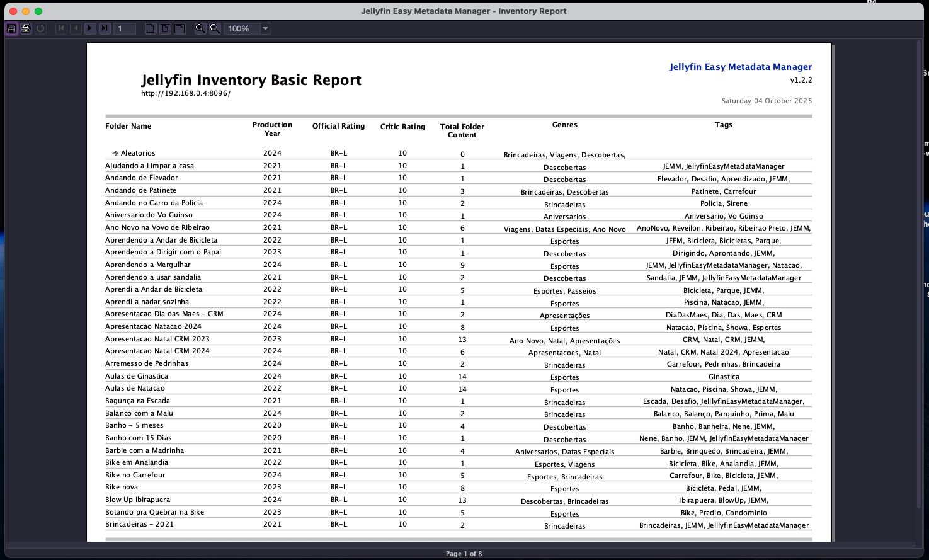The width and height of the screenshot is (929, 560).
Task: Toggle the fit page view
Action: tap(165, 28)
